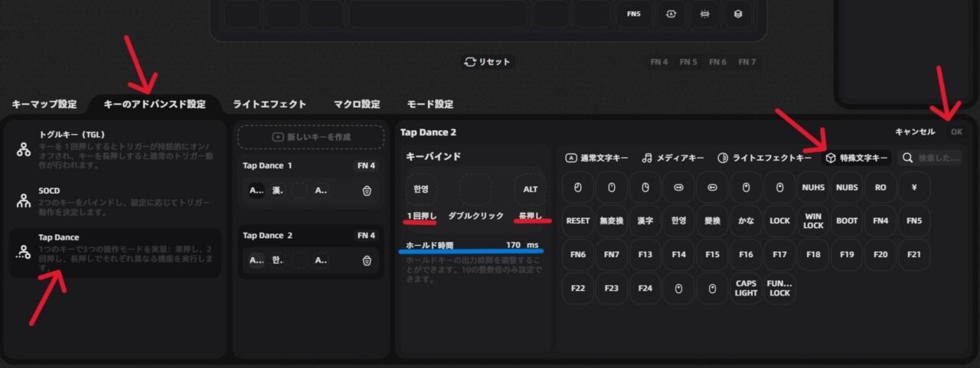Open the 特殊文字キー category
Screen dimensions: 980x368
[856, 158]
